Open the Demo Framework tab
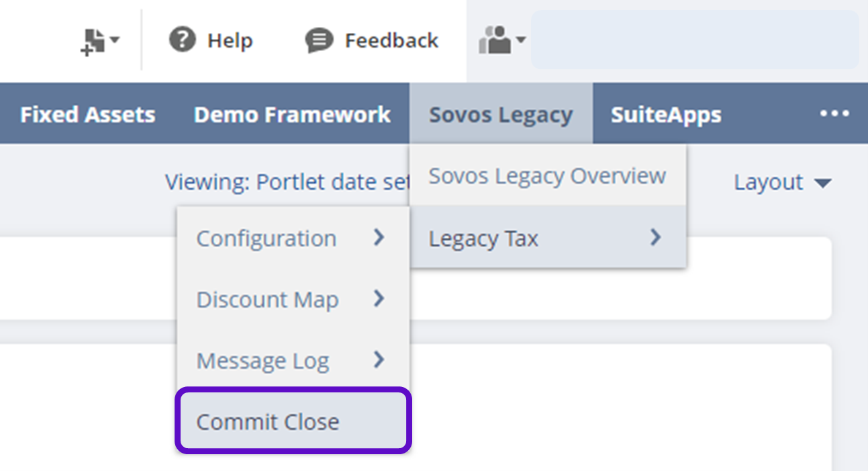 (292, 115)
